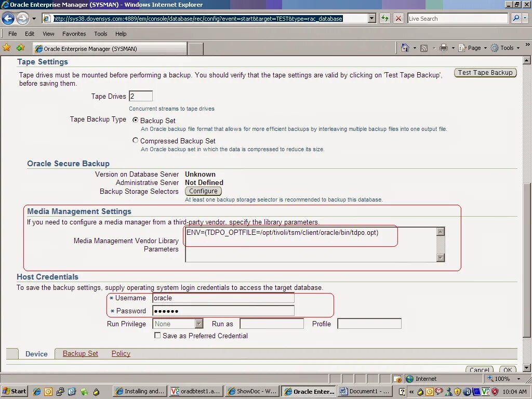Click the search magnifier icon
This screenshot has width=532, height=399.
pos(516,18)
